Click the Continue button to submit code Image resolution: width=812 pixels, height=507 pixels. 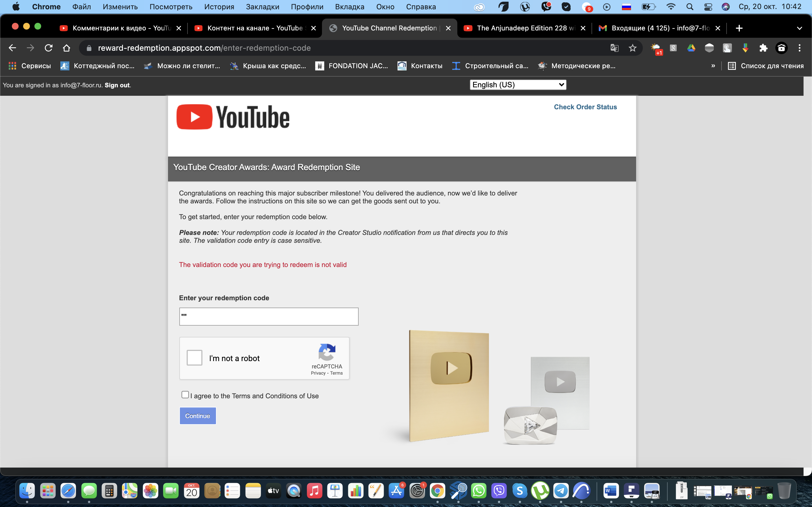click(197, 416)
